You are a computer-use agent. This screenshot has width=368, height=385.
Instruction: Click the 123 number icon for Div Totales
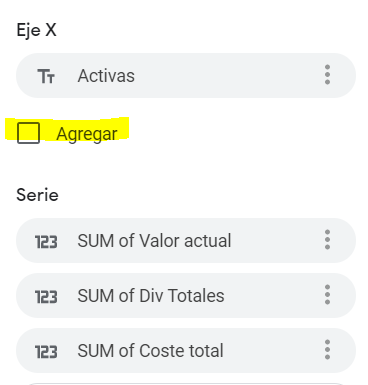46,296
